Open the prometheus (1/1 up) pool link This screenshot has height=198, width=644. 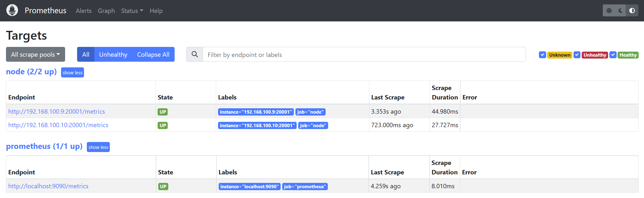click(x=44, y=146)
